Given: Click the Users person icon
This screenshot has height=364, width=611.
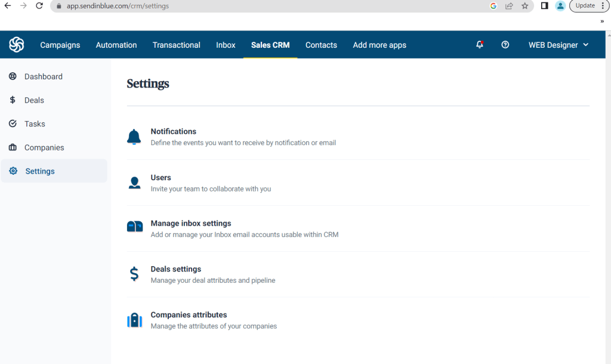Looking at the screenshot, I should click(134, 183).
